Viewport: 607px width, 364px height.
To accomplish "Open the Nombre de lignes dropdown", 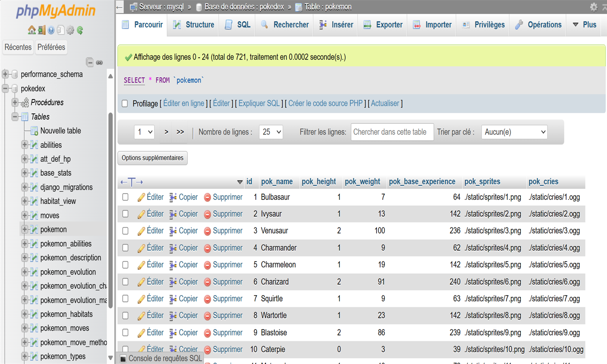I will pos(271,132).
